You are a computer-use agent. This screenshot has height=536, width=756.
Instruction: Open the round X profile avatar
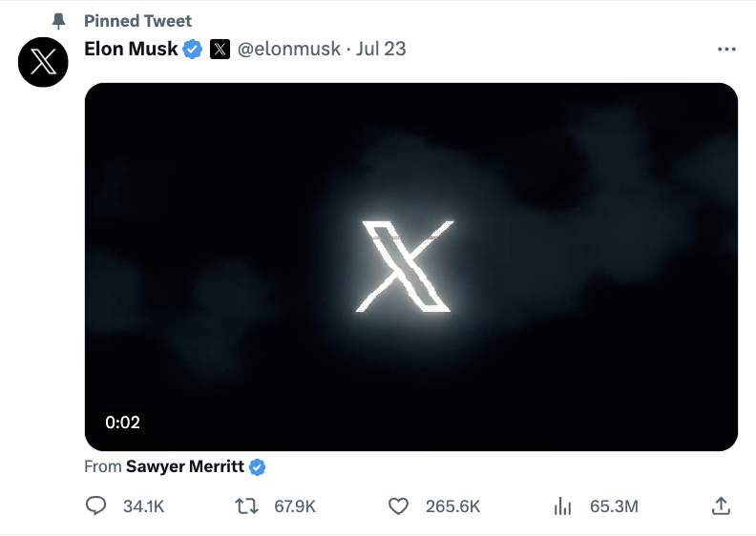click(x=43, y=64)
